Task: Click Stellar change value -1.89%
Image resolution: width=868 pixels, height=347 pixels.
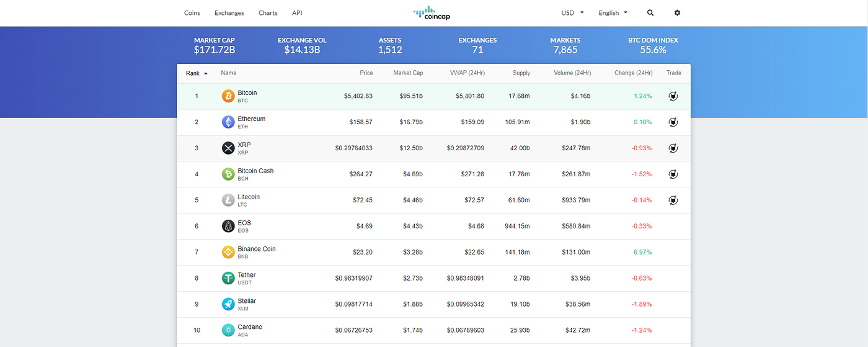Action: click(x=642, y=305)
